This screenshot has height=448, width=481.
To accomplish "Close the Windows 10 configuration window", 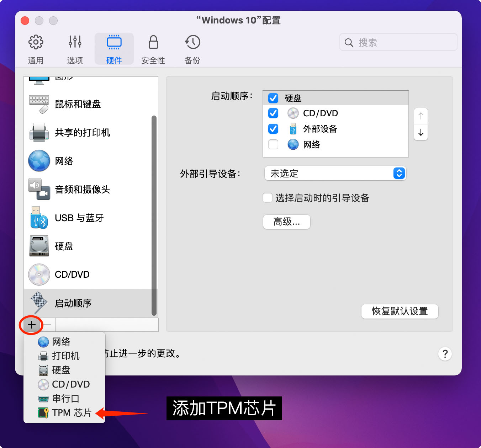I will pos(25,21).
